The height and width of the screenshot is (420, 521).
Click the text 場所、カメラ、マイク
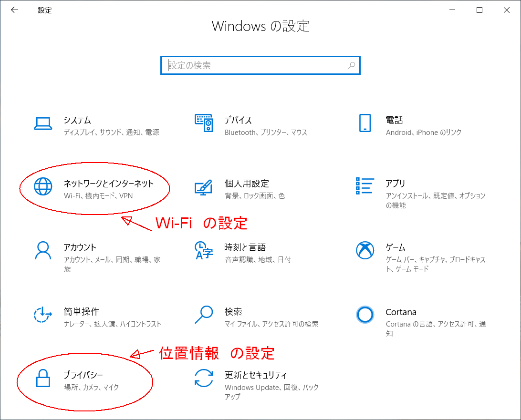pyautogui.click(x=92, y=388)
